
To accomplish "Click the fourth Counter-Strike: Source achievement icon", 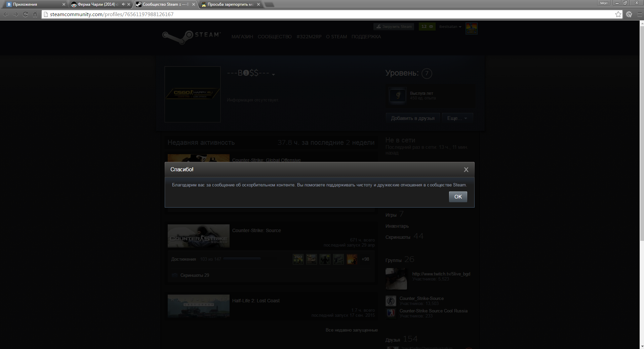I will pyautogui.click(x=338, y=259).
